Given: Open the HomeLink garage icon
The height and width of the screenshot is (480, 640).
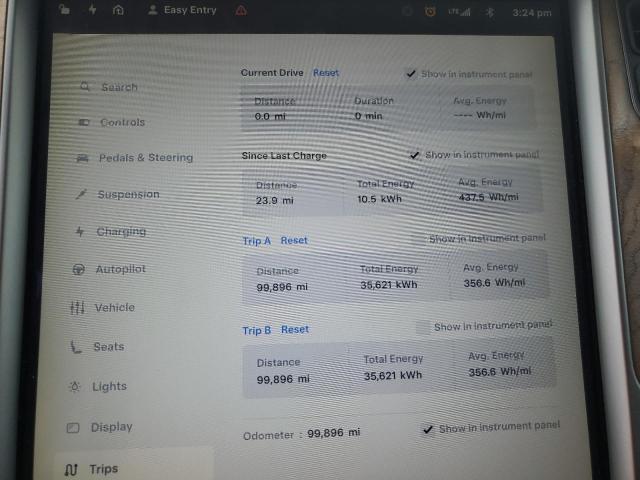Looking at the screenshot, I should [119, 10].
